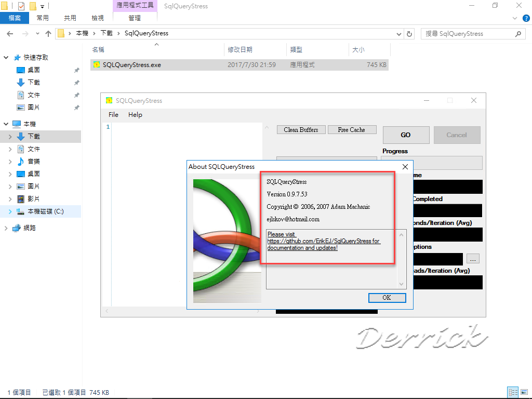Screen dimensions: 532x399
Task: Click the Free Cache button
Action: click(x=352, y=129)
